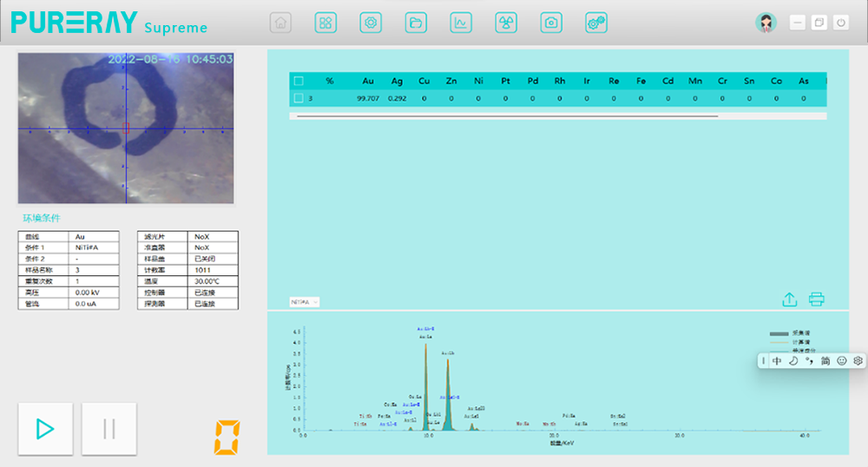Open the folder icon in top toolbar
This screenshot has width=868, height=467.
pos(416,23)
